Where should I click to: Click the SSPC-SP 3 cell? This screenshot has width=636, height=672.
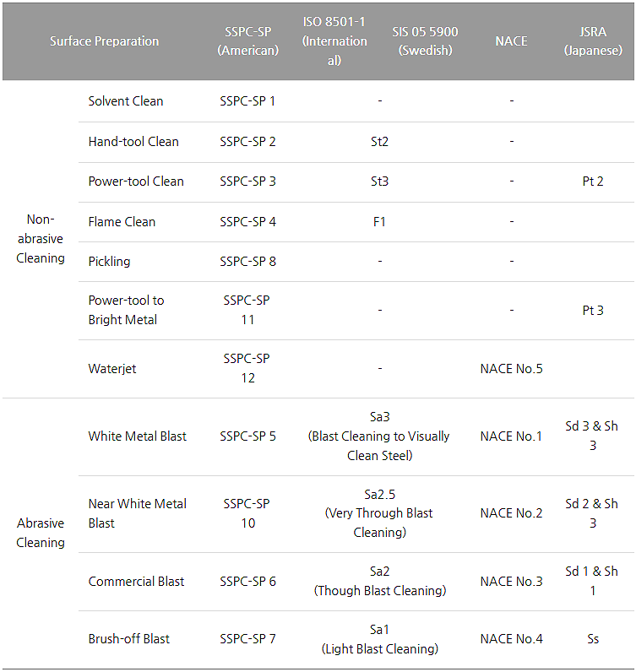(247, 182)
